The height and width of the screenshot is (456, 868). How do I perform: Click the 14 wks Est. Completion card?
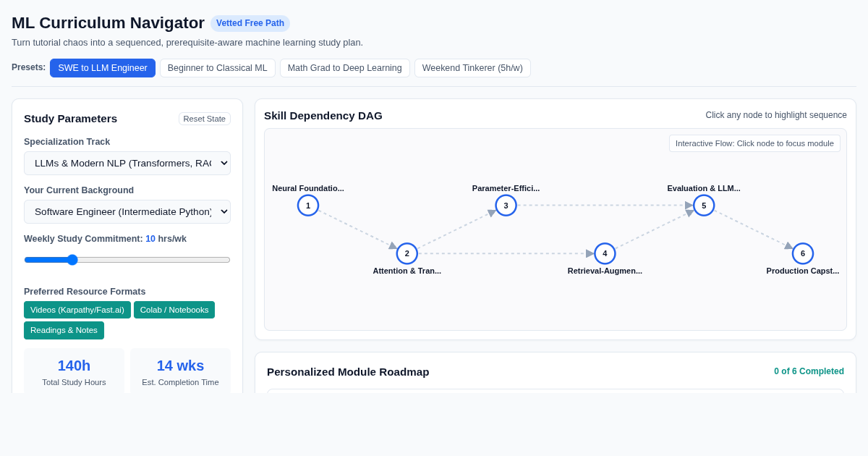pyautogui.click(x=180, y=371)
